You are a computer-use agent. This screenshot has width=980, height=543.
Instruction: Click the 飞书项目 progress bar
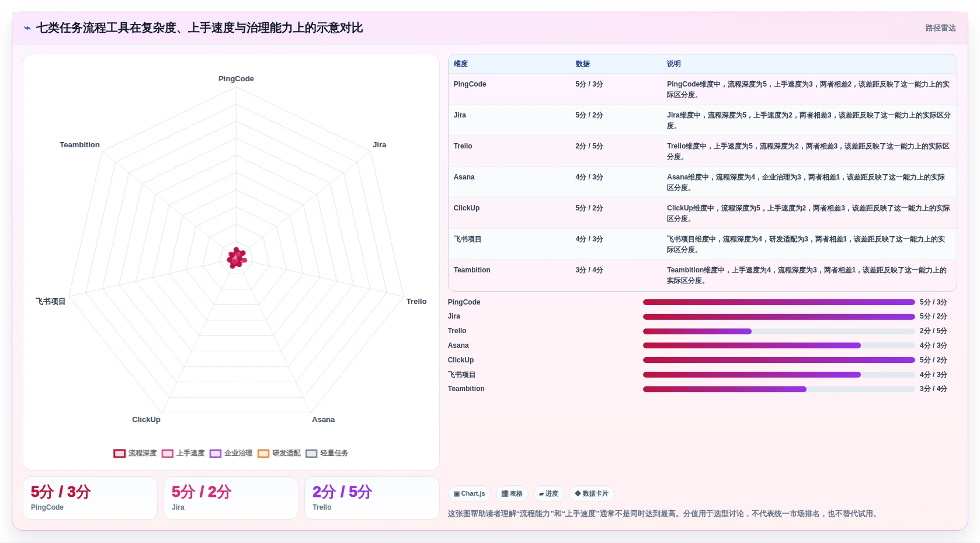pos(779,375)
